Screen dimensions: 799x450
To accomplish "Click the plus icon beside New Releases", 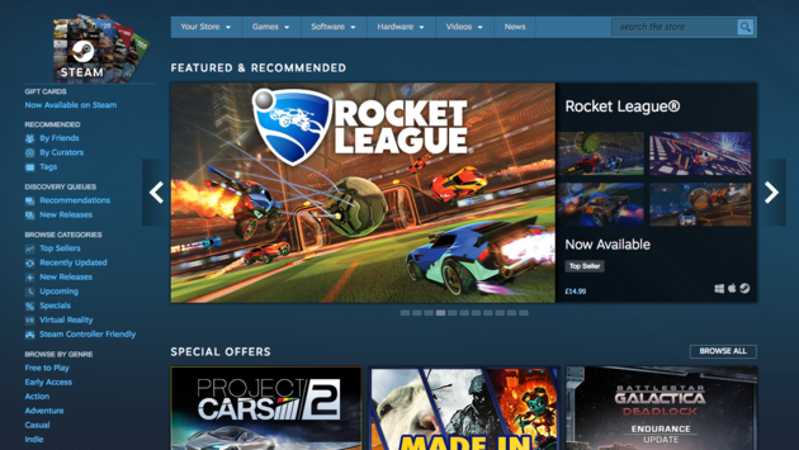I will pos(30,277).
